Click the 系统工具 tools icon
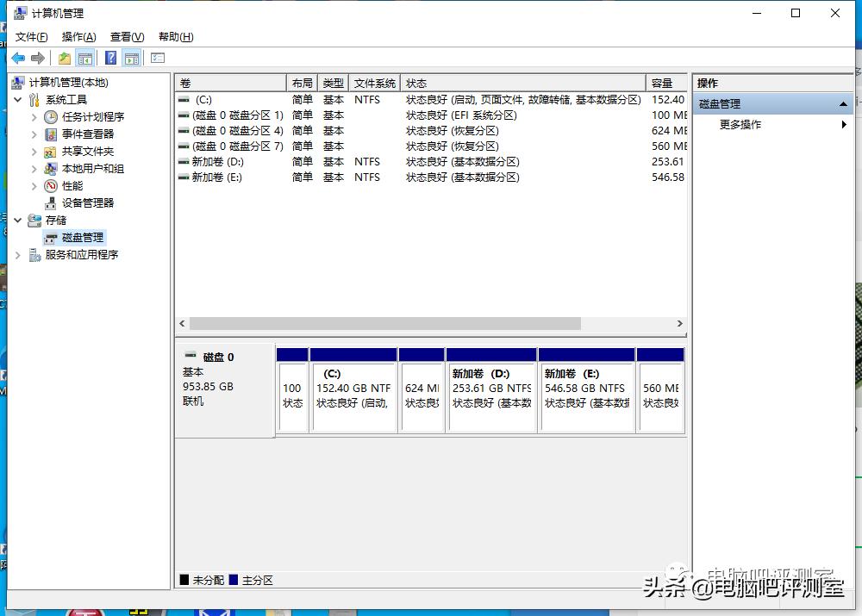 [34, 99]
